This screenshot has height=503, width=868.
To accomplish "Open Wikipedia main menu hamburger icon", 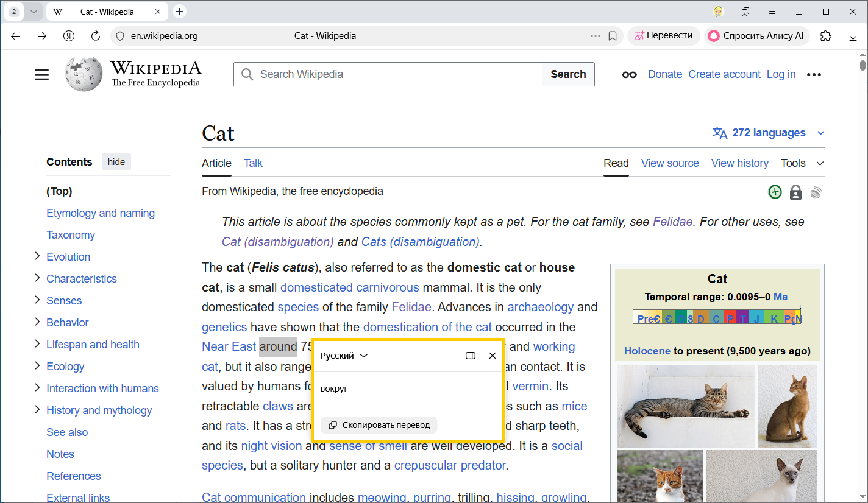I will [x=41, y=74].
